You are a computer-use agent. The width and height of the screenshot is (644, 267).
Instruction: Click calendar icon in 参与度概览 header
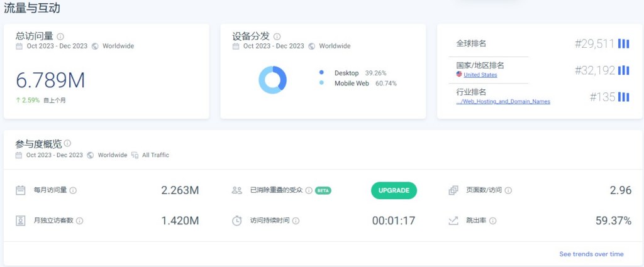coord(18,155)
